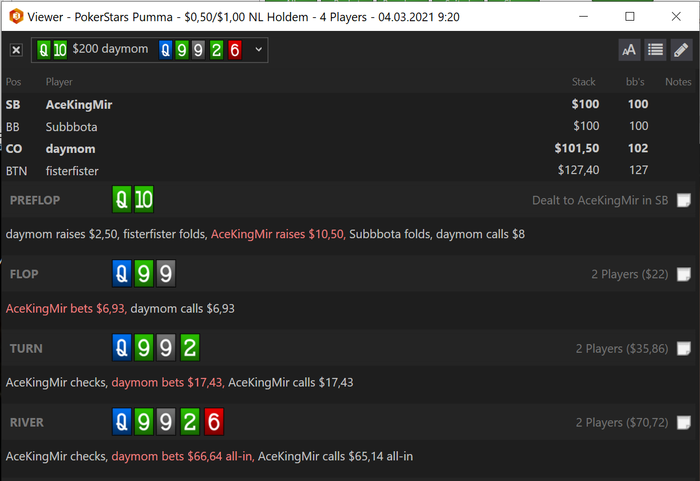This screenshot has width=700, height=481.
Task: Click the Notes column header
Action: [678, 82]
